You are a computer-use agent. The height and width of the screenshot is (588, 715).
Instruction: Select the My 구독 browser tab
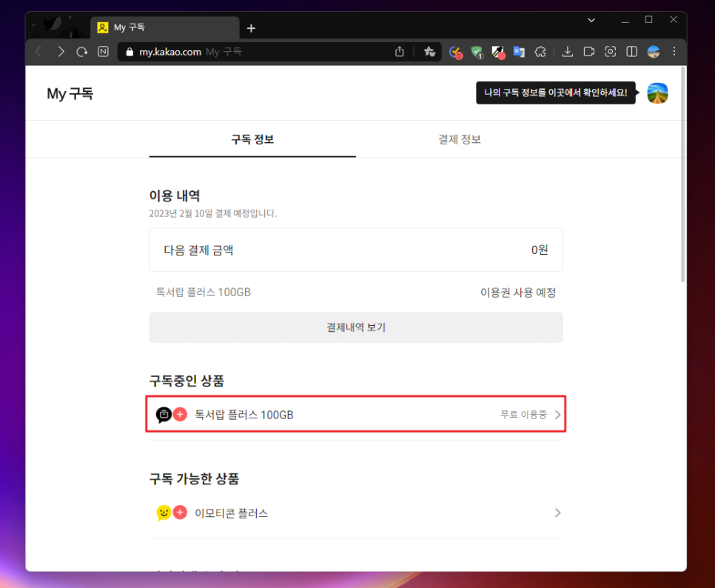pos(165,27)
